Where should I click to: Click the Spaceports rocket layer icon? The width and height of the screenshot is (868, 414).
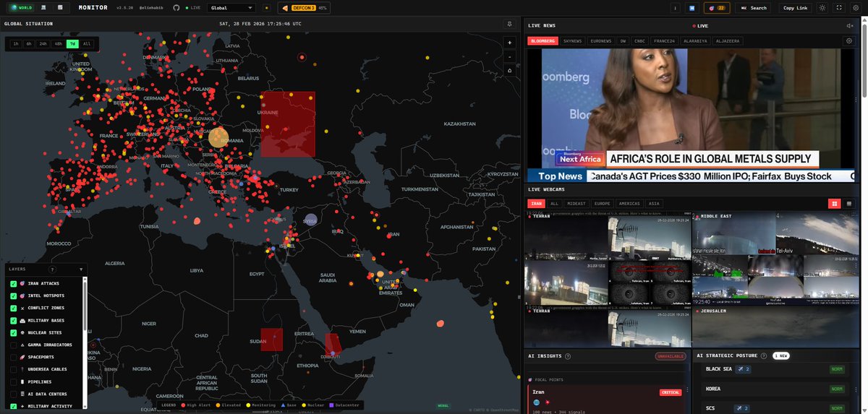point(23,357)
